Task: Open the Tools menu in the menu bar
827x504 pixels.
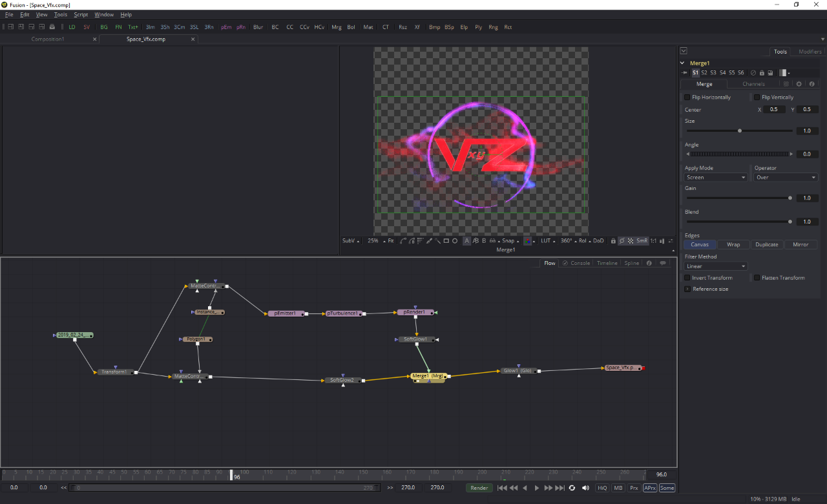Action: (x=60, y=14)
